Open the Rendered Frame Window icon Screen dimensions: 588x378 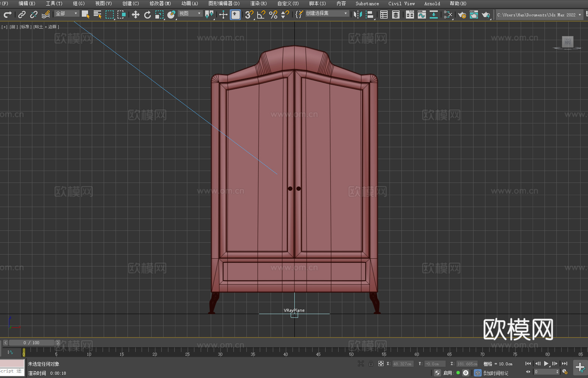click(x=474, y=14)
